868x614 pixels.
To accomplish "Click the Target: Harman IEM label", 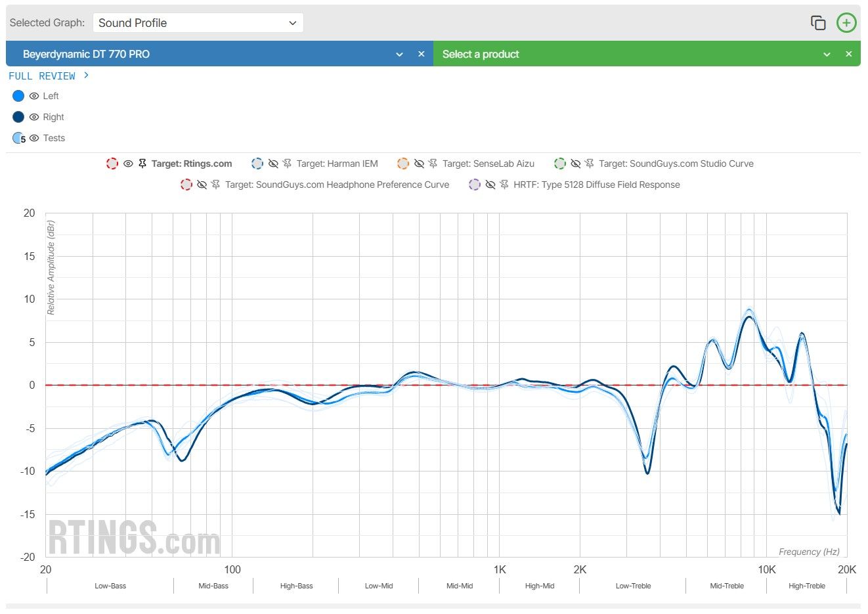I will 337,164.
